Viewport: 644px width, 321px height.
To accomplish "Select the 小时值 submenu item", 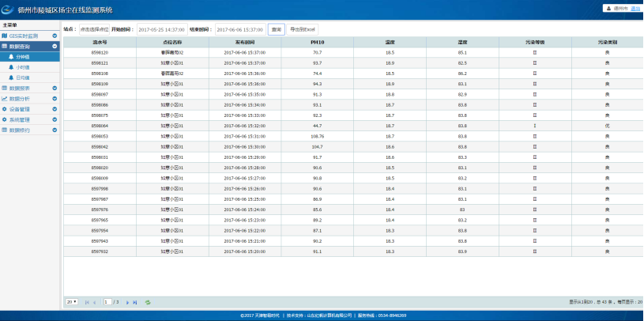I will (22, 67).
